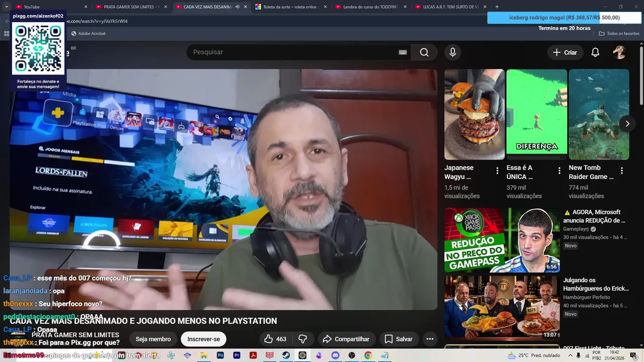644x362 pixels.
Task: Open the tab search dropdown arrow
Action: tap(7, 7)
